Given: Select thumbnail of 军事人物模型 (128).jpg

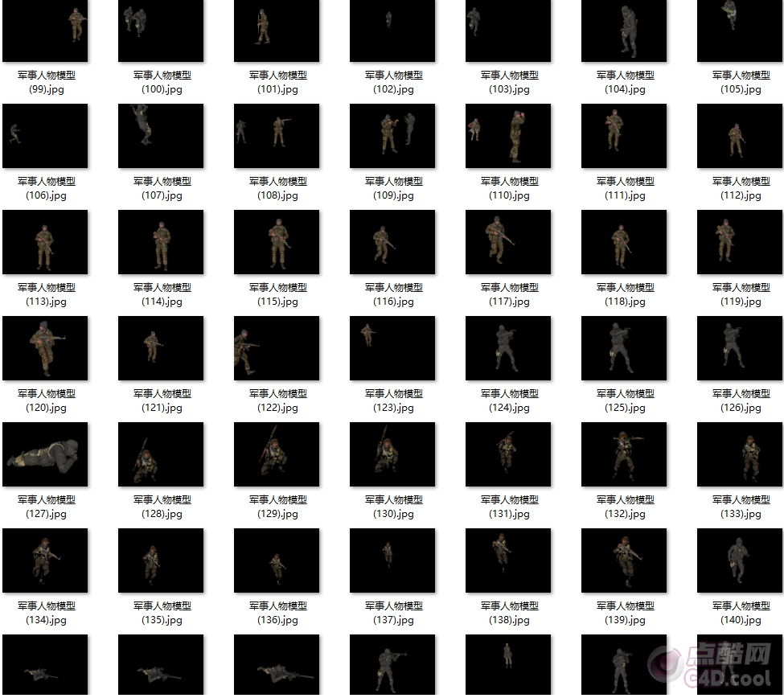Looking at the screenshot, I should [x=161, y=454].
